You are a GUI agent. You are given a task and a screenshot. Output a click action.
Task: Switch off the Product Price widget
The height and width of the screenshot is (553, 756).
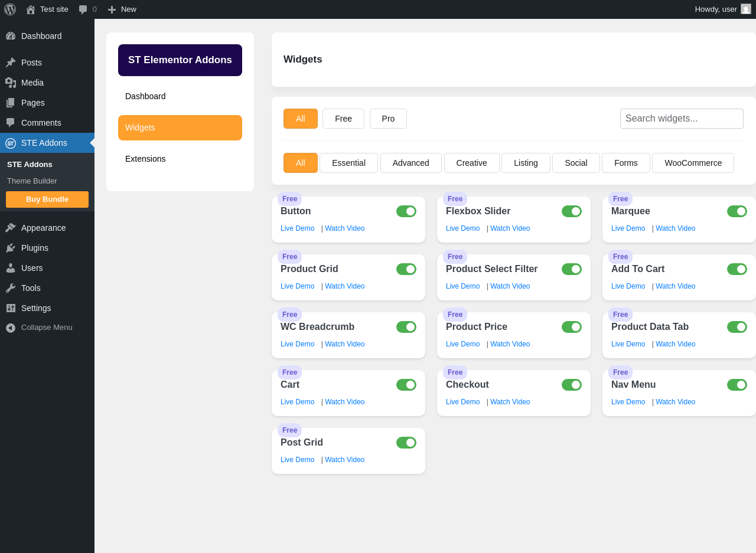point(572,327)
